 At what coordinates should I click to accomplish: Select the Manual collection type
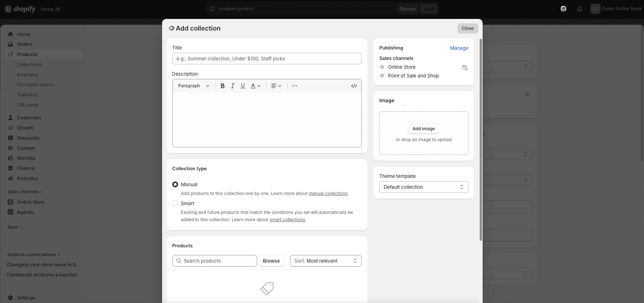(x=175, y=184)
